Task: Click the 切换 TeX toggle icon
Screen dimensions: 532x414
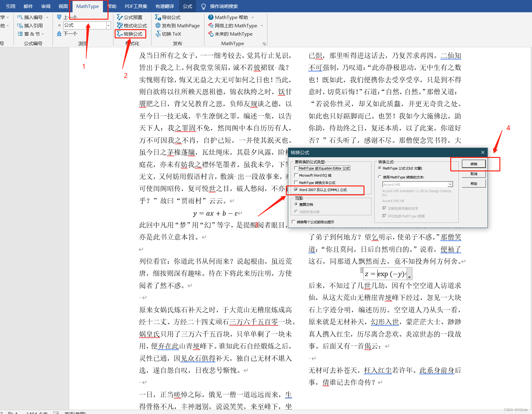Action: (x=158, y=34)
